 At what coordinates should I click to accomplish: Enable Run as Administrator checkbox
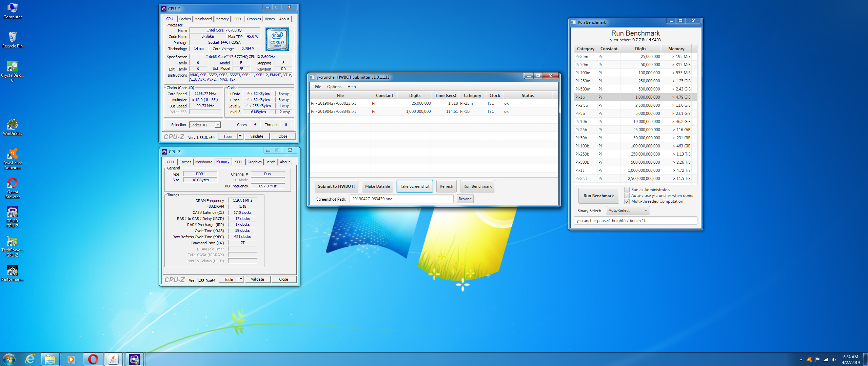627,190
